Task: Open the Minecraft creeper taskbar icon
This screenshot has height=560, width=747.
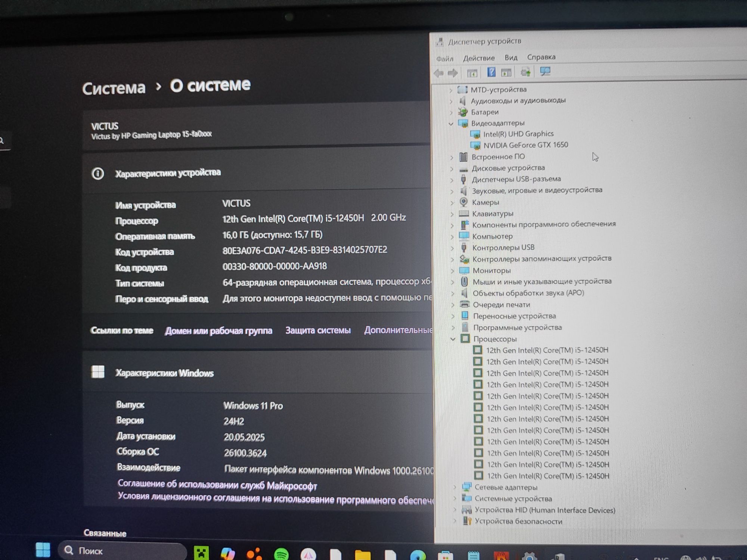Action: pos(201,553)
